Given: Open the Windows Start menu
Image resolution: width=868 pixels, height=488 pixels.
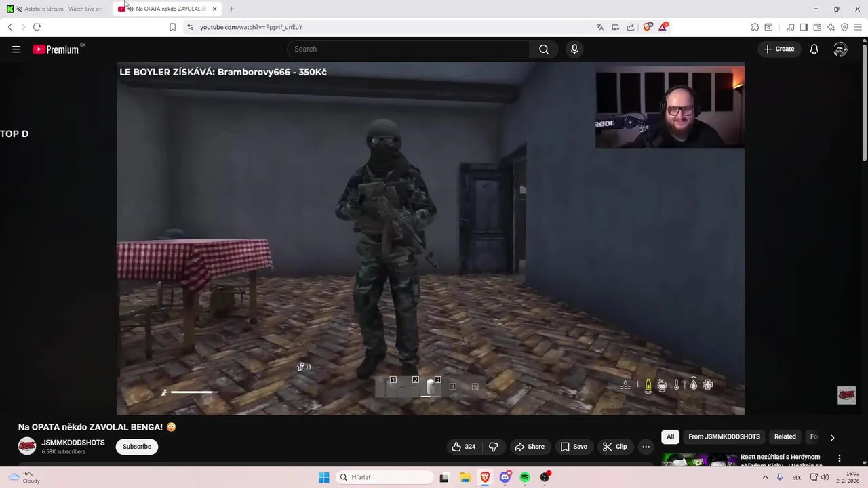Looking at the screenshot, I should pos(324,477).
